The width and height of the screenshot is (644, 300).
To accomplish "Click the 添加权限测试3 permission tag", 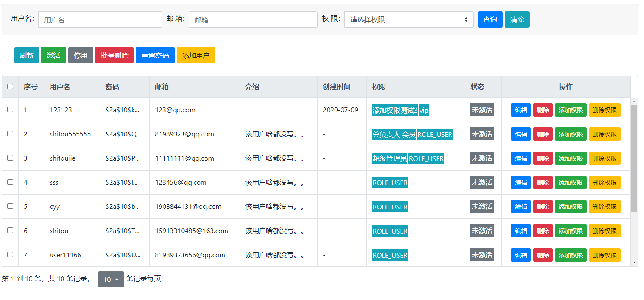I will [x=395, y=110].
